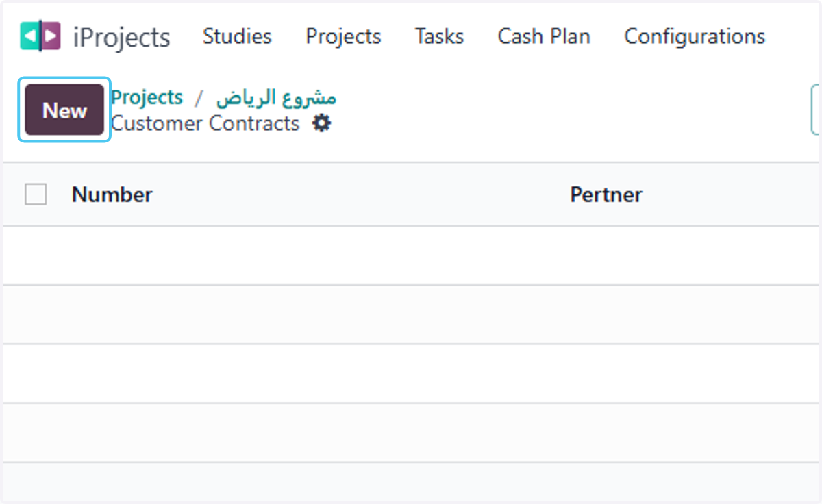Open the مشروع الرياض breadcrumb link
This screenshot has width=822, height=504.
pyautogui.click(x=276, y=98)
